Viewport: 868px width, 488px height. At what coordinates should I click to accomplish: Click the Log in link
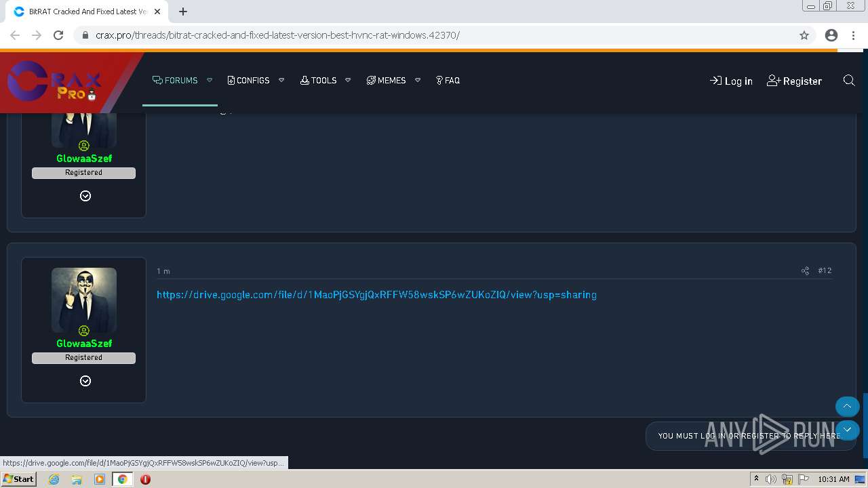pos(731,81)
